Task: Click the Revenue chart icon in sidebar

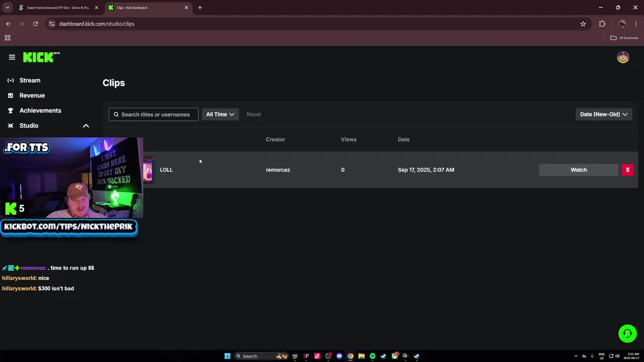Action: click(x=11, y=96)
